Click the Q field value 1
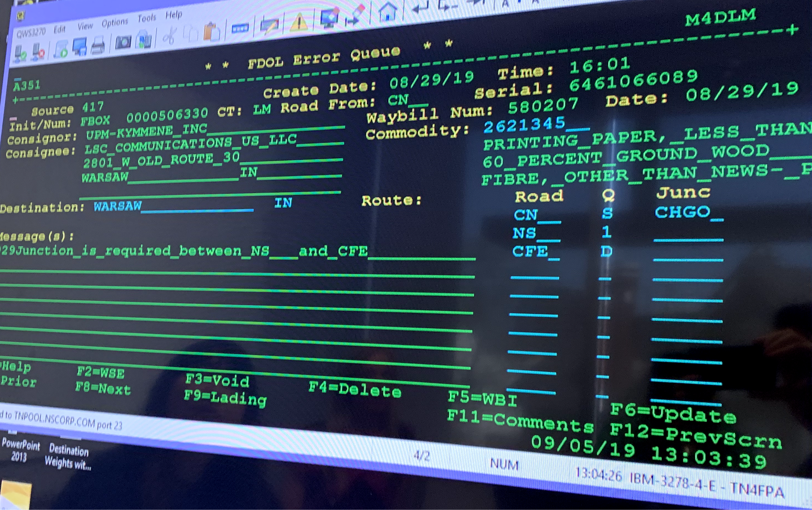The width and height of the screenshot is (812, 510). pyautogui.click(x=607, y=232)
